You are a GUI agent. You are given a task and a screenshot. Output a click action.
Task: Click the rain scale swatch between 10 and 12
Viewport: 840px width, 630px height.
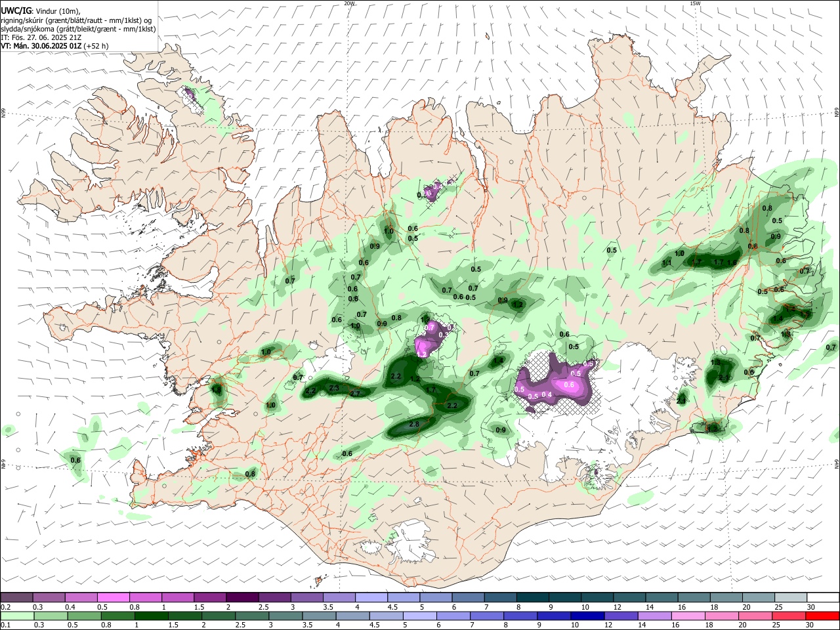coord(588,616)
